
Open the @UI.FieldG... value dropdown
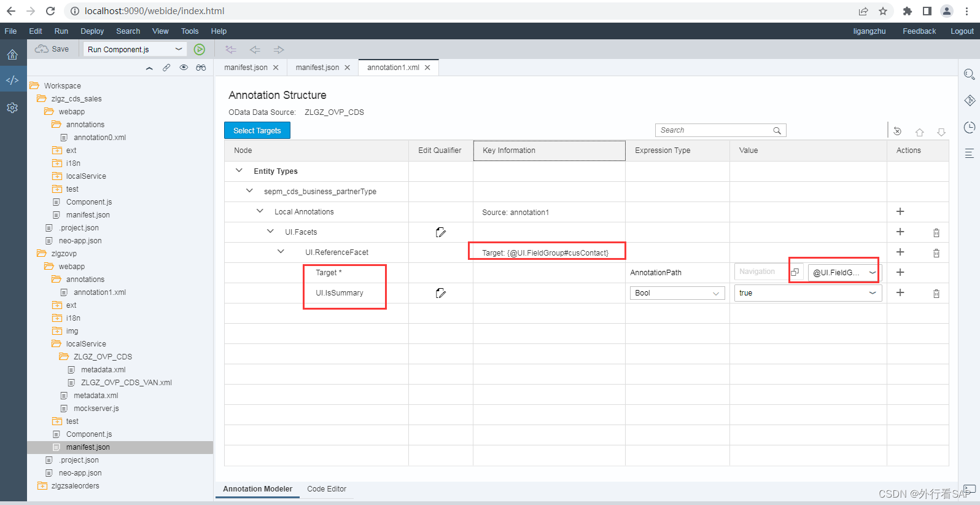point(872,273)
